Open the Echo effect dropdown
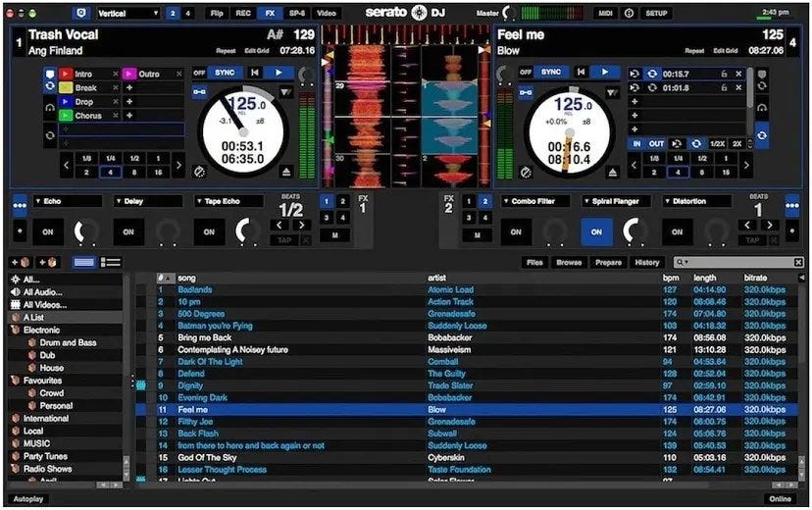 click(68, 201)
